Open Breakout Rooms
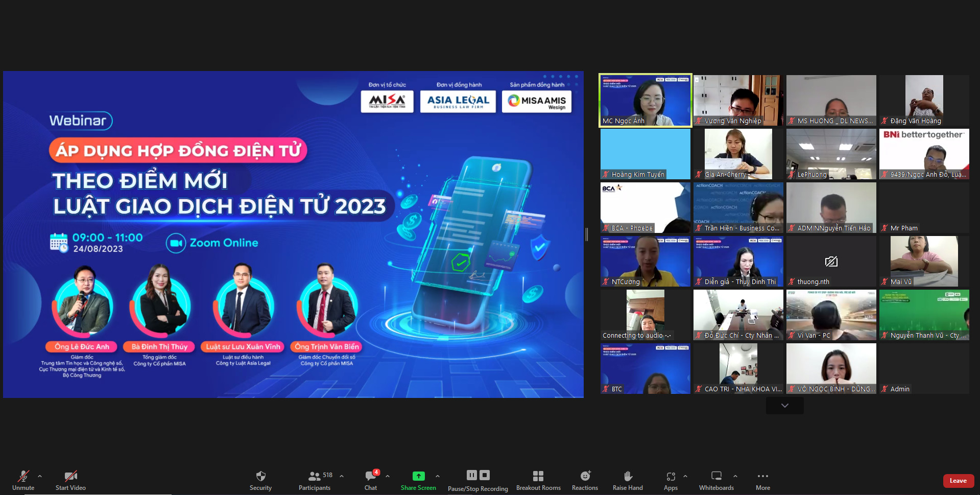The height and width of the screenshot is (495, 980). pos(538,480)
